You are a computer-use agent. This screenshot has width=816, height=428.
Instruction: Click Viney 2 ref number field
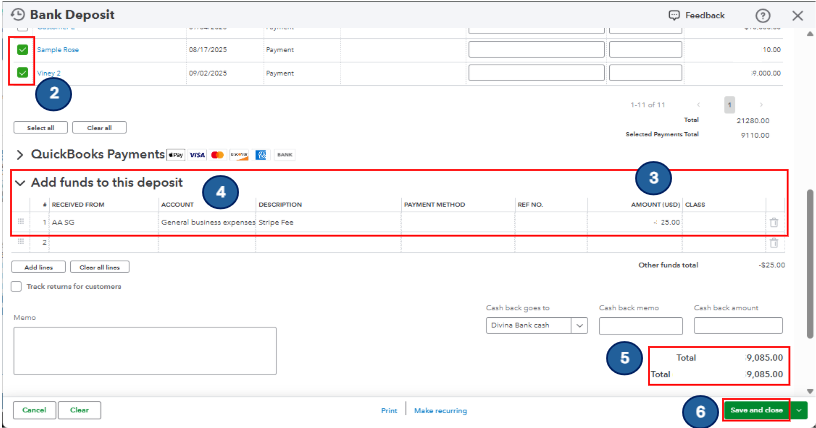(645, 73)
